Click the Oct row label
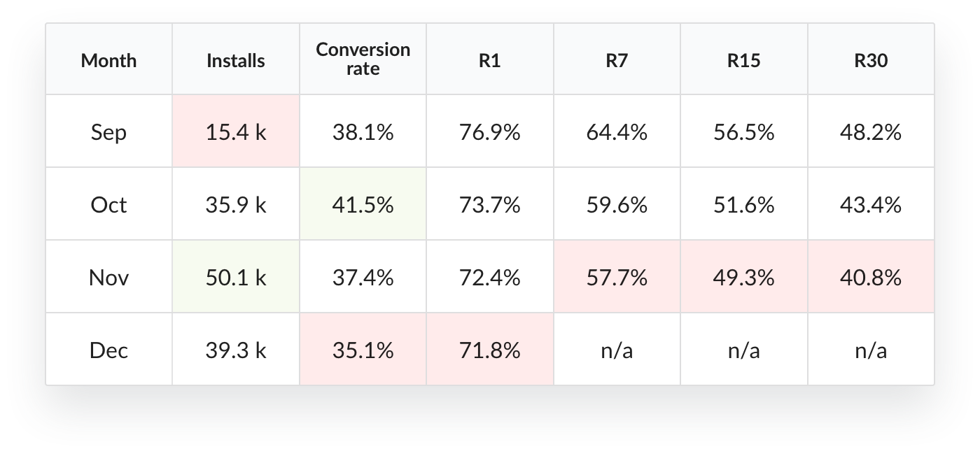Screen dimensions: 980x456 108,204
